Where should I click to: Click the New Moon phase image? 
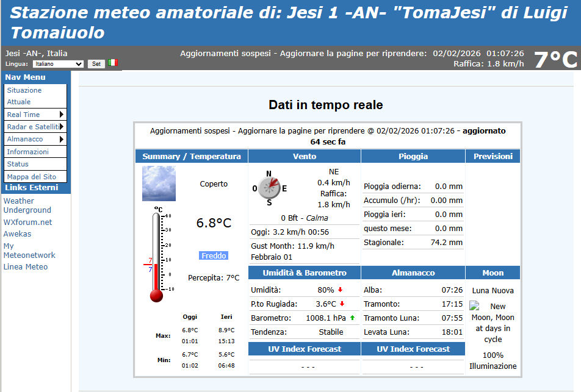474,306
